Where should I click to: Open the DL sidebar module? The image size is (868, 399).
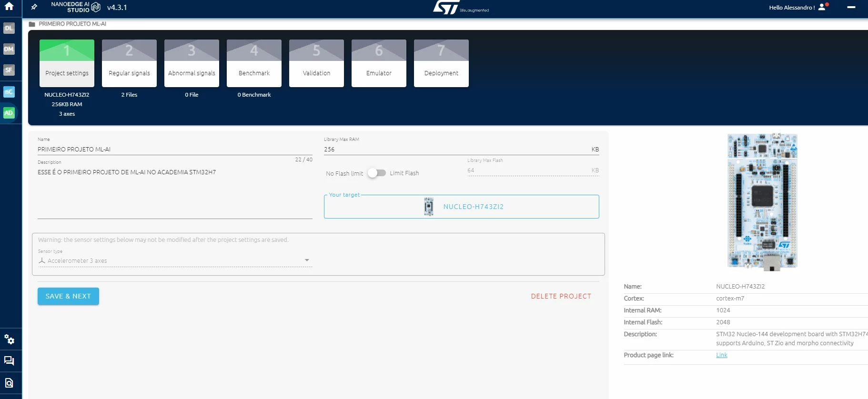[9, 28]
